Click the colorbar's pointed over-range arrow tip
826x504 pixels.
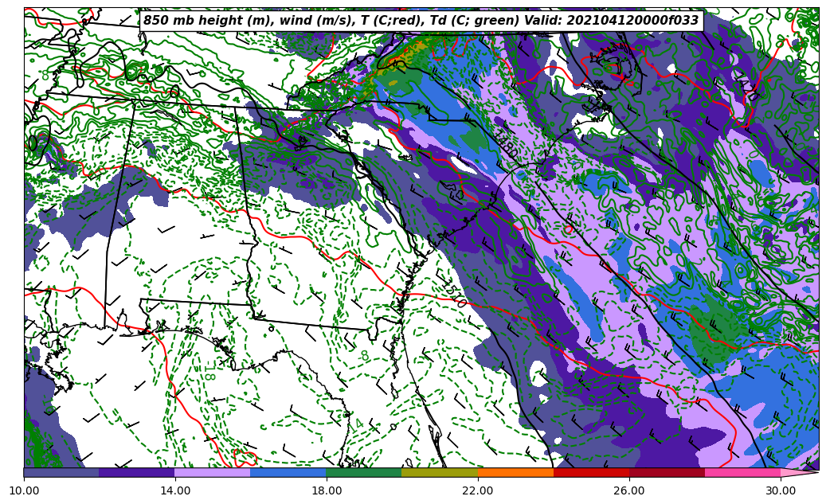click(x=800, y=472)
